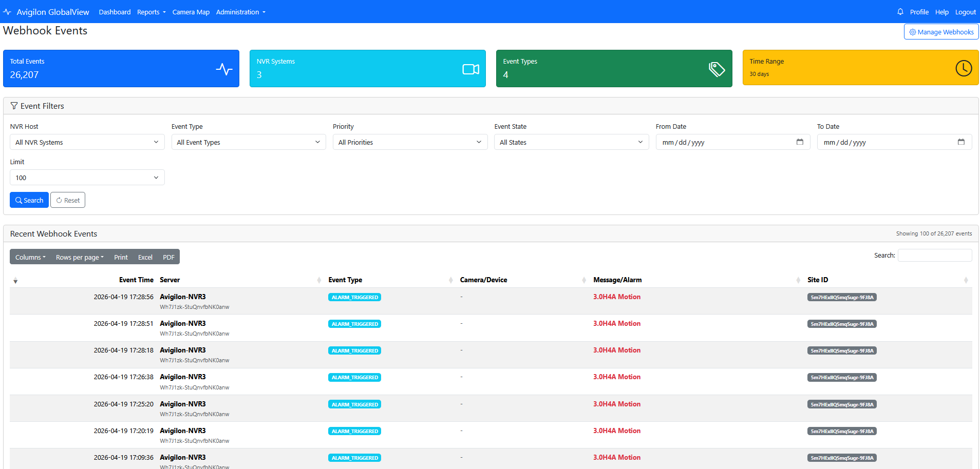Open the Event Type filter dropdown
This screenshot has width=980, height=469.
pyautogui.click(x=249, y=142)
